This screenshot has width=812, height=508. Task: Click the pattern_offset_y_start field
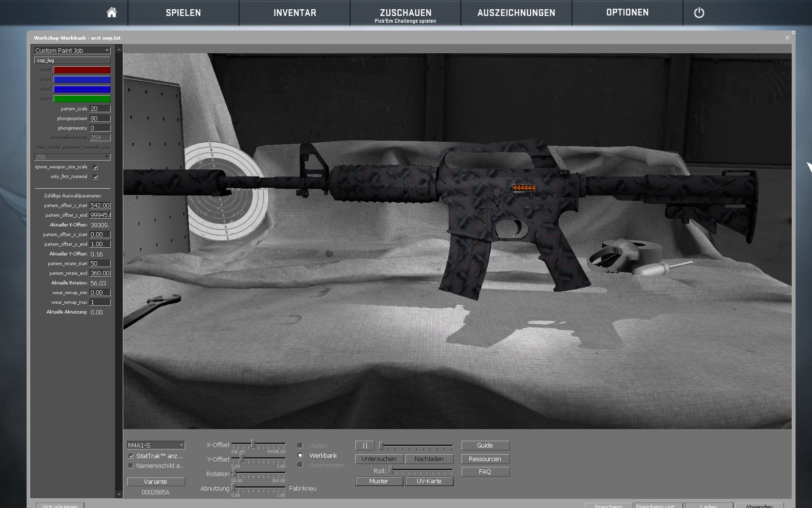pyautogui.click(x=100, y=235)
